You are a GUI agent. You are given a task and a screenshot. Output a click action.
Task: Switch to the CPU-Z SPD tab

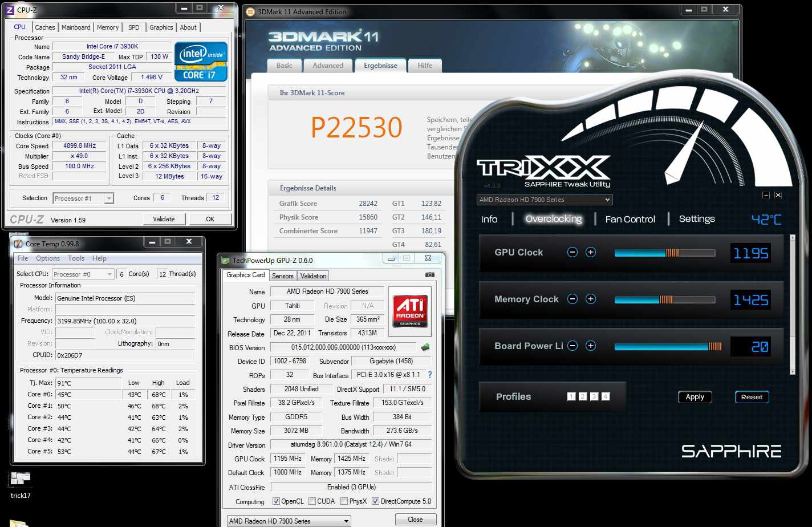click(134, 27)
